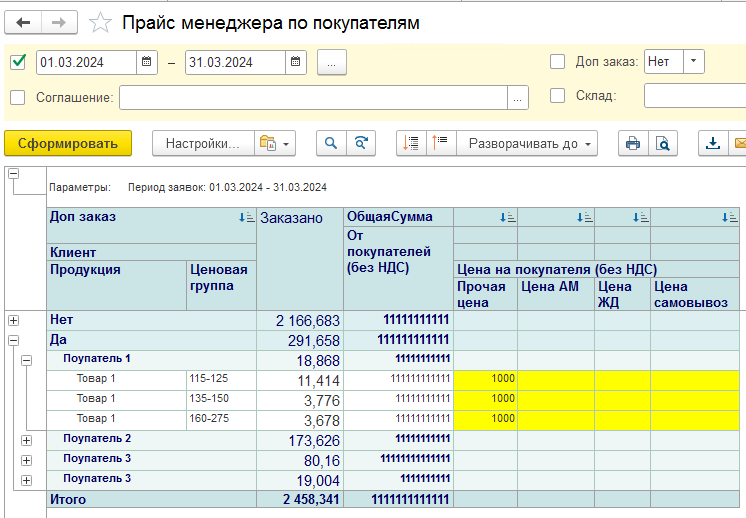Click sort icon above Цена АМ column

point(584,218)
